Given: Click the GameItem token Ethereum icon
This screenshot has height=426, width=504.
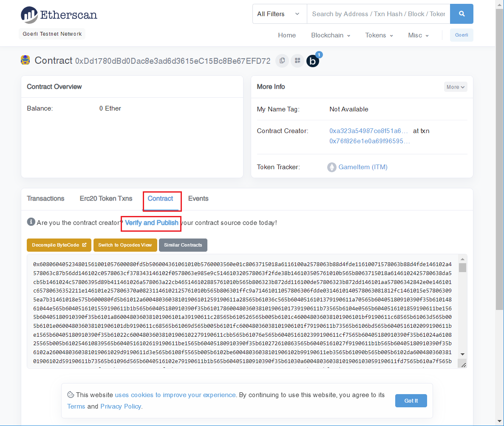Looking at the screenshot, I should coord(331,167).
